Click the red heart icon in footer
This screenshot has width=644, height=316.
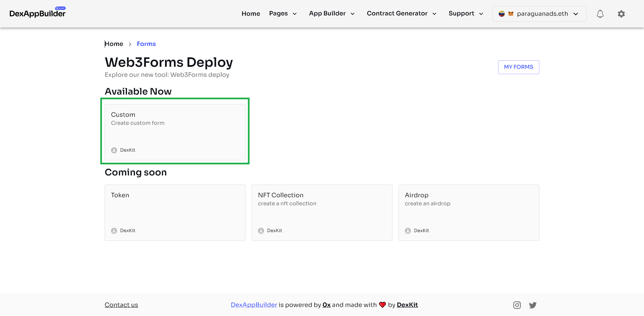382,305
